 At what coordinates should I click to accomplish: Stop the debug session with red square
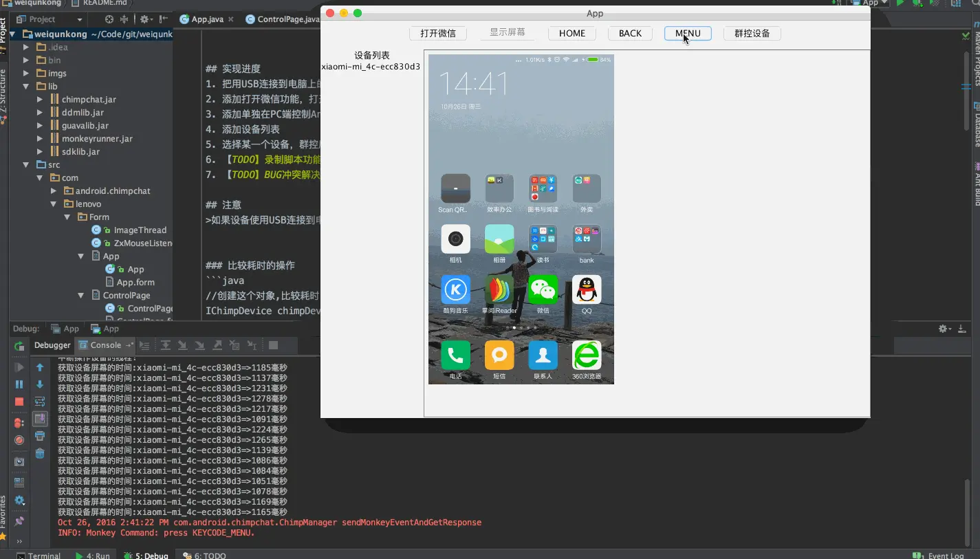click(x=19, y=402)
